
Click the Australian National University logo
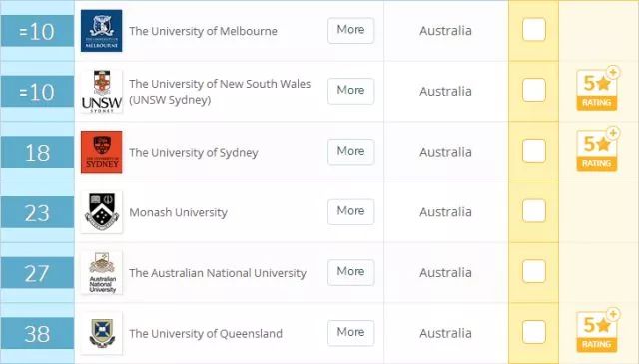pos(101,273)
